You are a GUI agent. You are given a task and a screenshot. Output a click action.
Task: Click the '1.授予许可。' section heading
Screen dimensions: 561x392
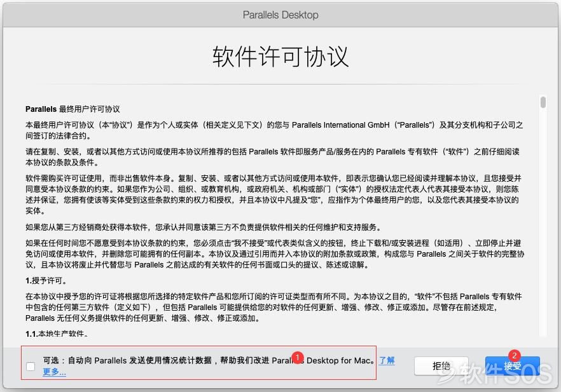pos(46,281)
